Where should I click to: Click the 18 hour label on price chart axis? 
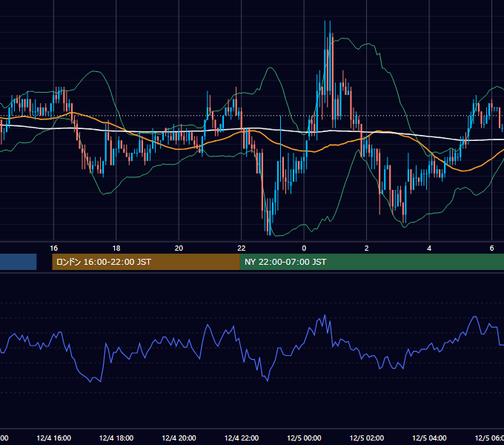click(116, 248)
